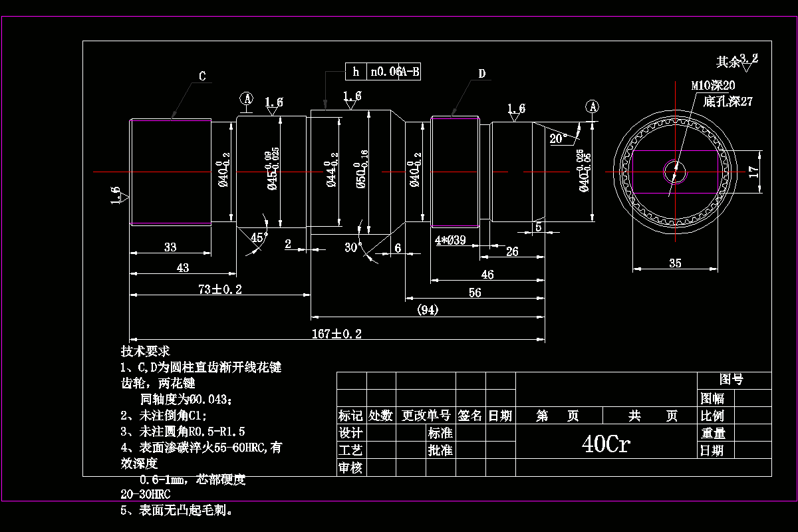Viewport: 798px width, 532px height.
Task: Click the 同轴度为Ø0.043 line
Action: tap(186, 399)
